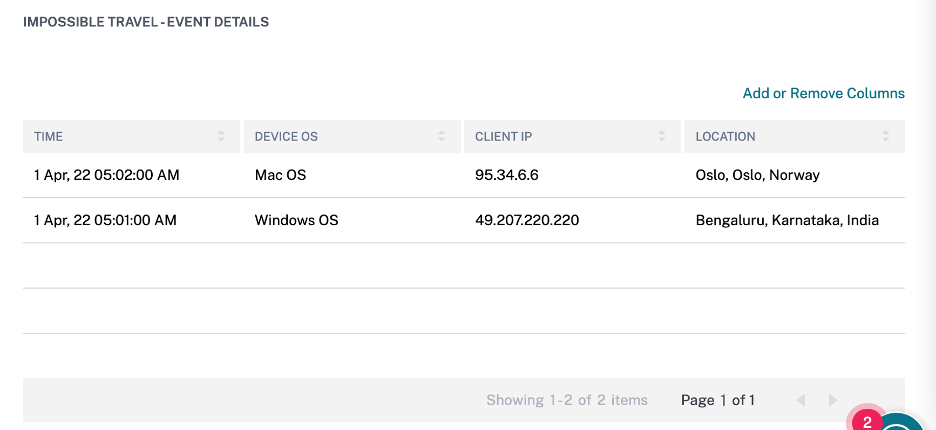Select the CLIENT IP column header label
Screen dimensions: 936x430
tap(502, 136)
